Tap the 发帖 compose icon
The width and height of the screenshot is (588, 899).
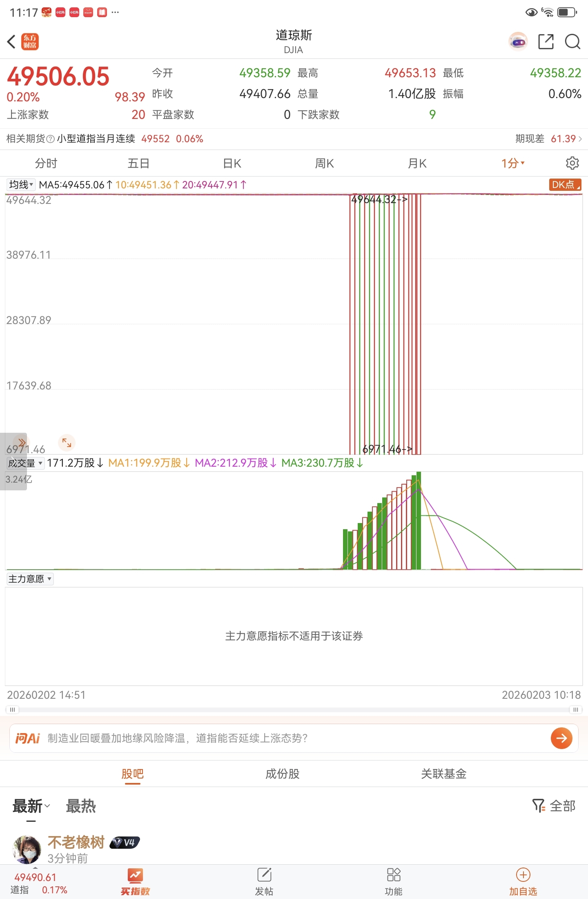point(264,875)
